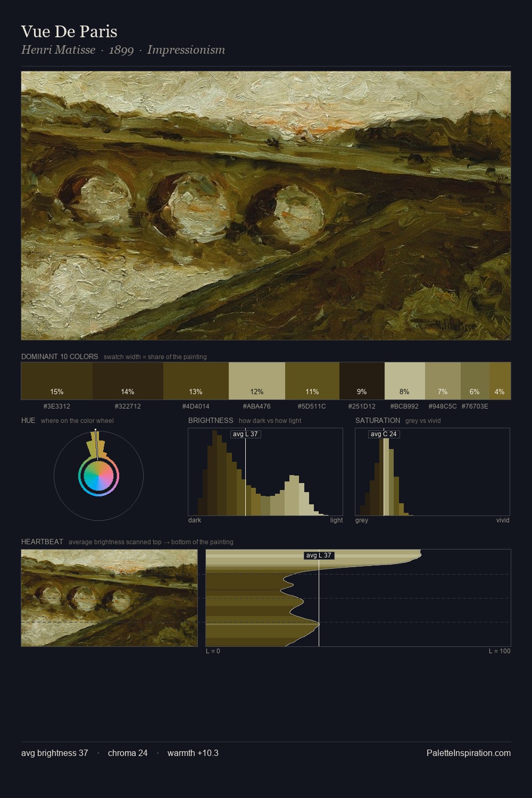This screenshot has height=798, width=532.
Task: Click "avg L 37" marker in brightness histogram
Action: pyautogui.click(x=245, y=434)
